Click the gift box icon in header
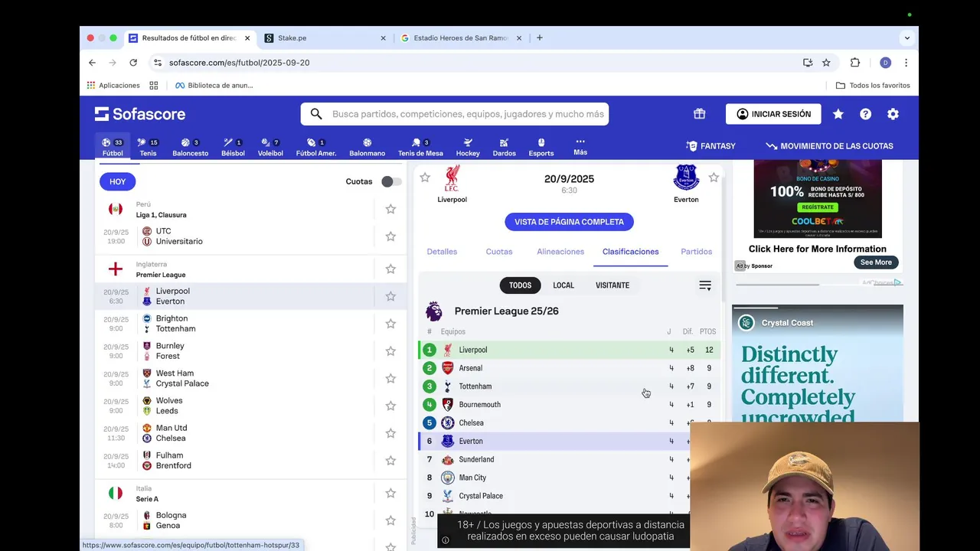 coord(699,114)
